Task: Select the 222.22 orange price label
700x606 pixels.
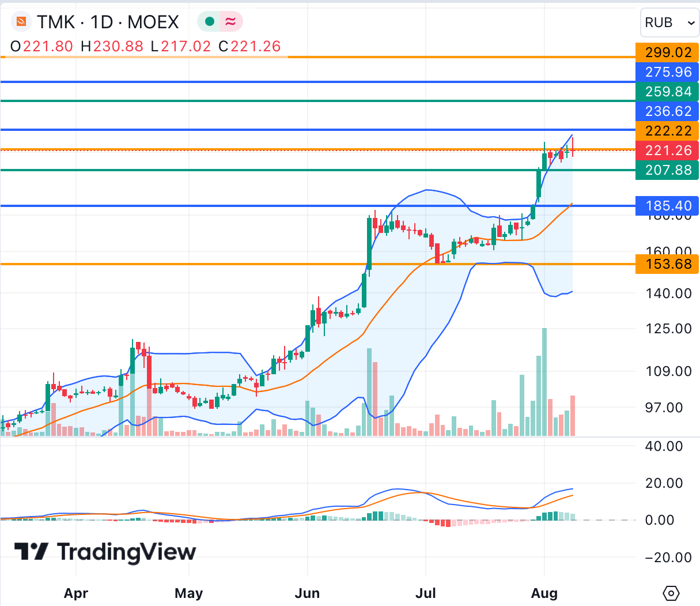Action: [x=667, y=131]
